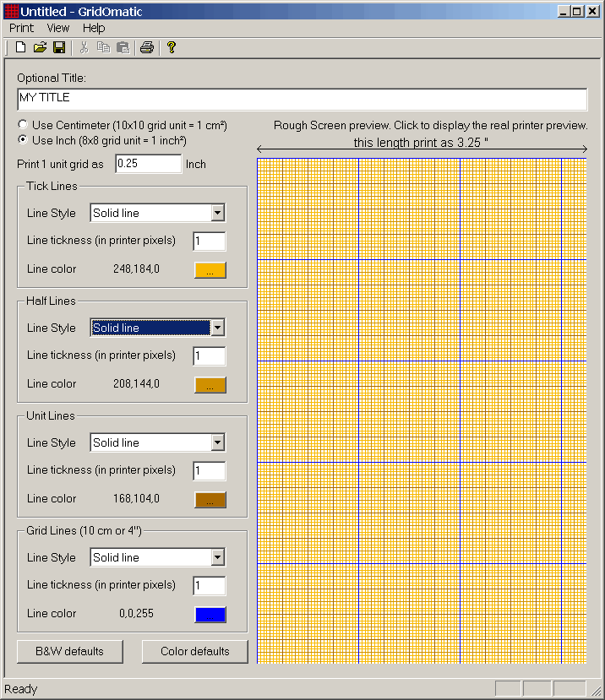Click the Help question mark icon
Viewport: 605px width, 700px height.
click(x=171, y=47)
